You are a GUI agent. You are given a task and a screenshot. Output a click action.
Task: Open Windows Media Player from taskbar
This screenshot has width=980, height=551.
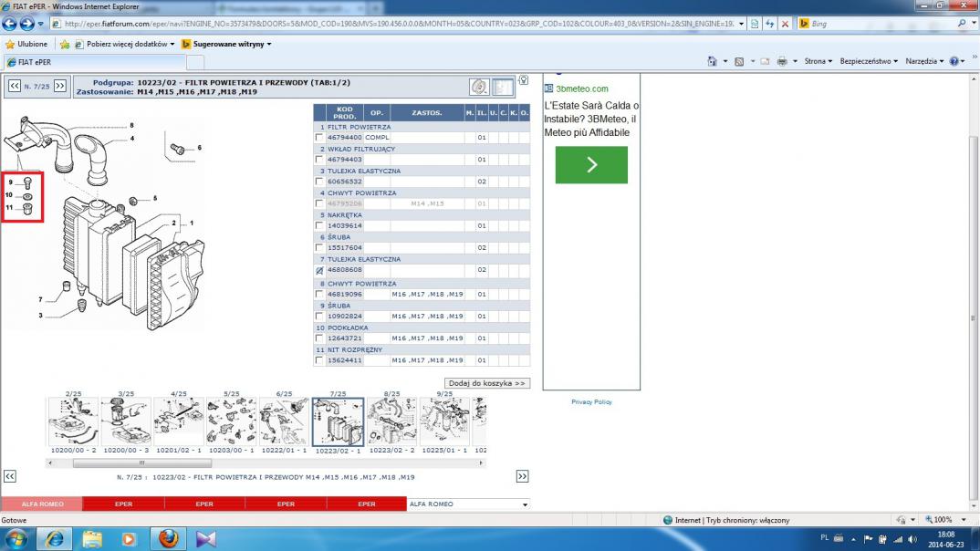pos(129,538)
